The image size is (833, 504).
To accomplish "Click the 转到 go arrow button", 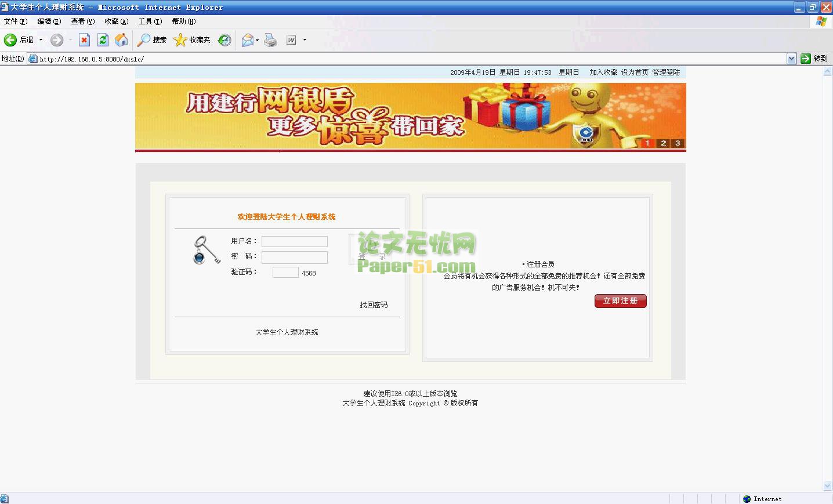I will (814, 59).
